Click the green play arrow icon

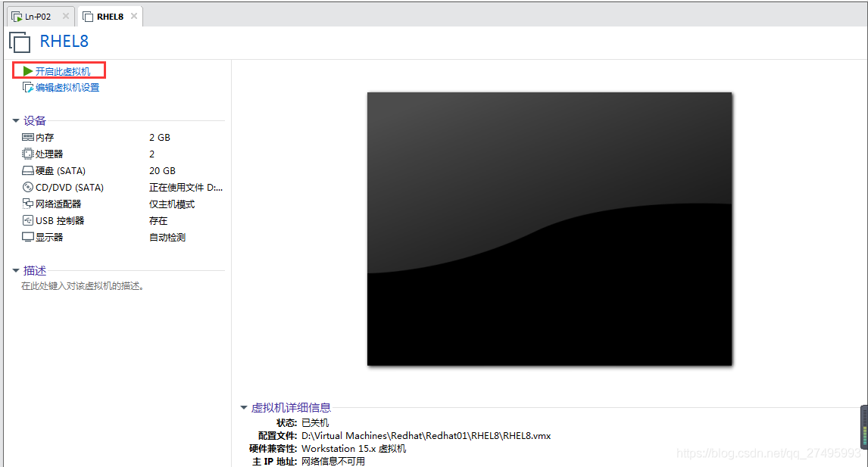click(28, 71)
